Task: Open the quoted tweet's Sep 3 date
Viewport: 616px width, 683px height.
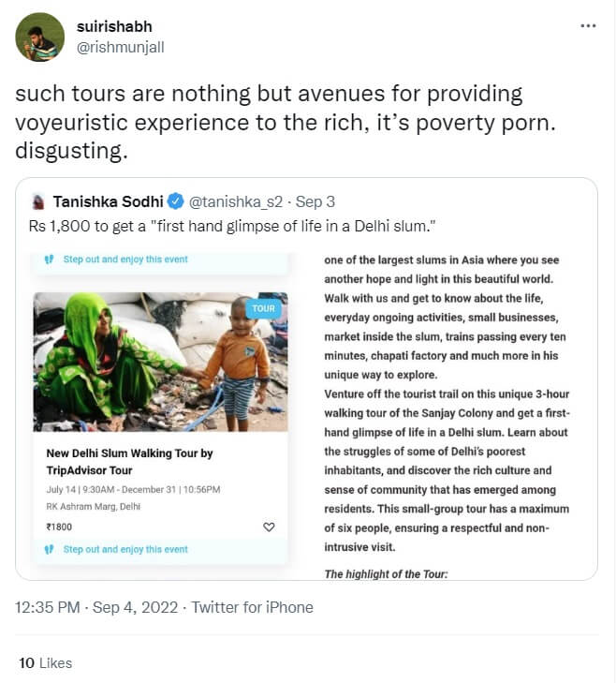Action: [322, 201]
